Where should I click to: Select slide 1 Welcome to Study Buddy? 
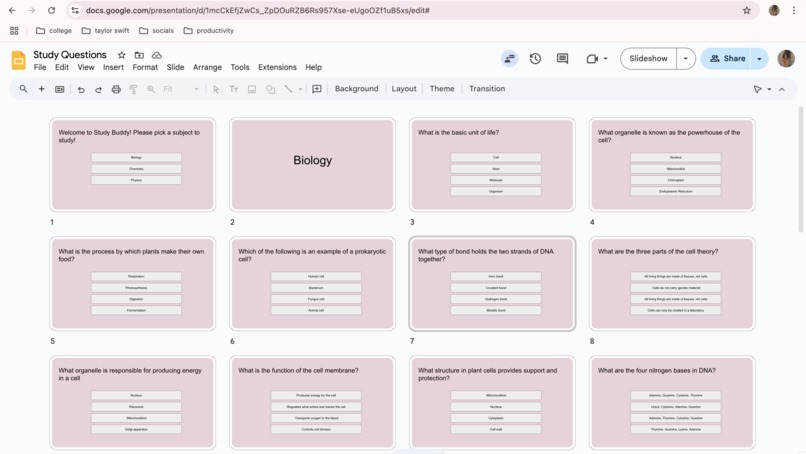pyautogui.click(x=133, y=165)
